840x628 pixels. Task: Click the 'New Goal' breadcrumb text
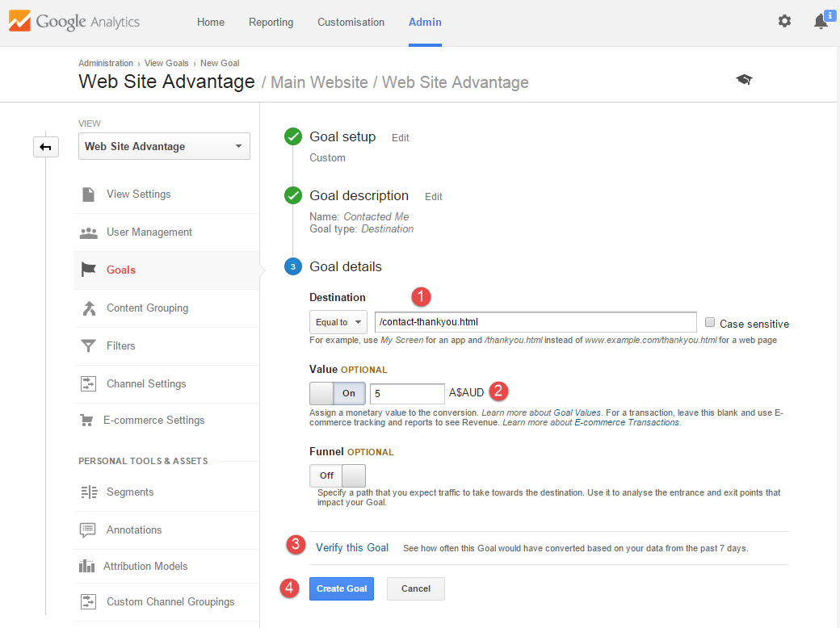(220, 63)
